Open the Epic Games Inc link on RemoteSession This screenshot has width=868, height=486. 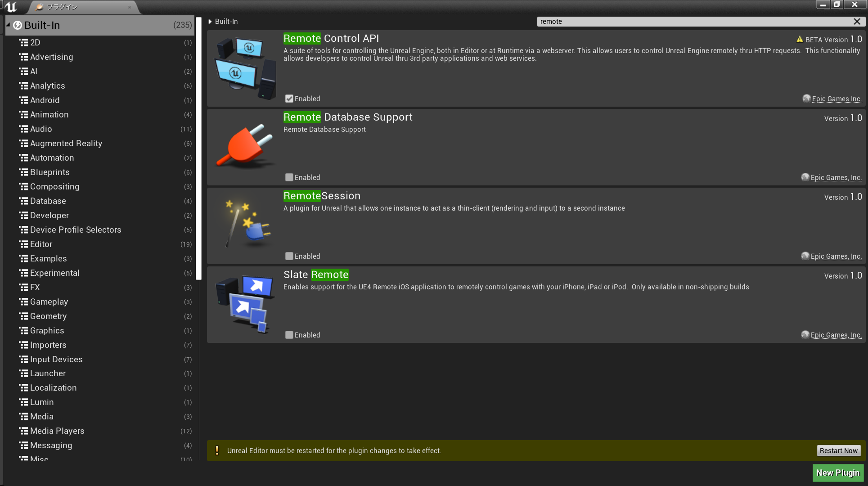tap(836, 256)
